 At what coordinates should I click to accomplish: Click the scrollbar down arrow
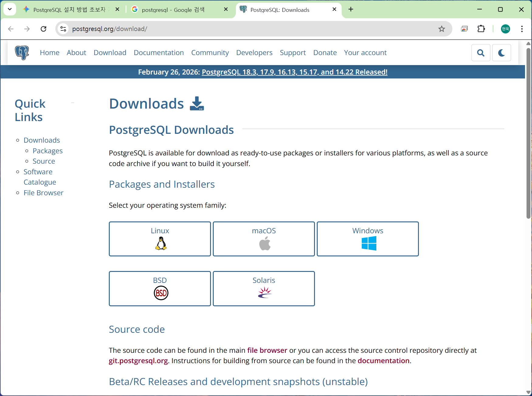528,392
